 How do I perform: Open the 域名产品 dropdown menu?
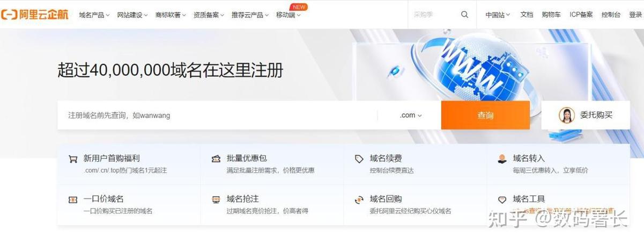pos(94,15)
